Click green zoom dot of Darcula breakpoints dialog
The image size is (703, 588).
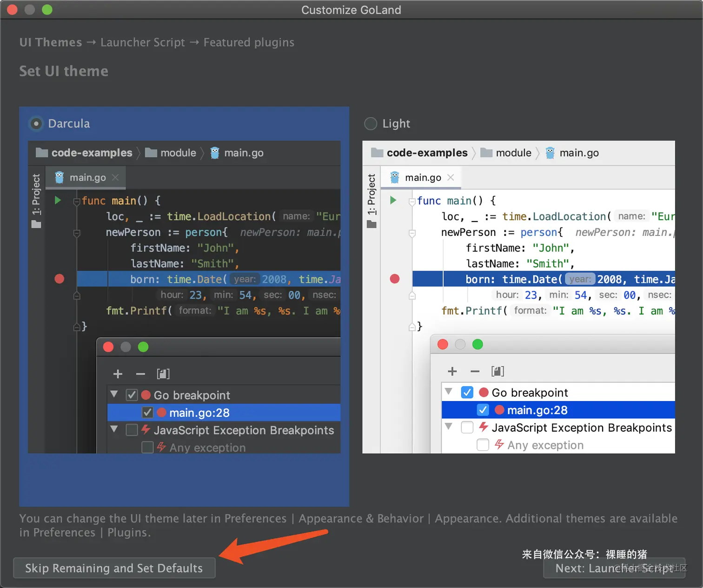pos(143,347)
